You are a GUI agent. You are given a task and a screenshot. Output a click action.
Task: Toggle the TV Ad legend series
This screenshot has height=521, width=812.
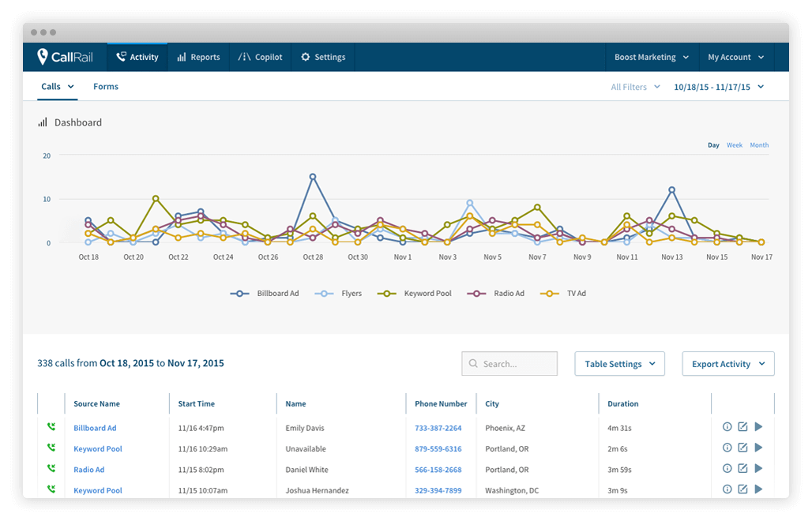click(563, 294)
